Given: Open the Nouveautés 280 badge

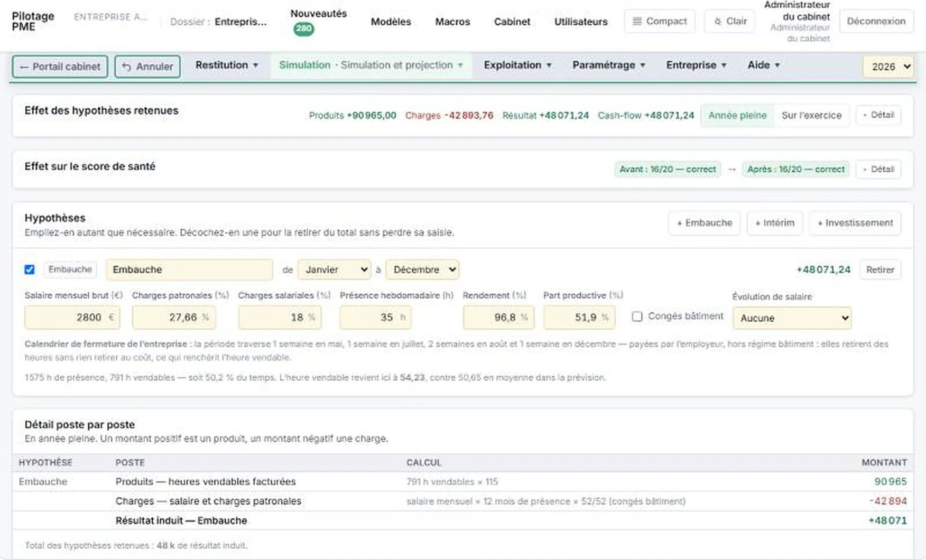Looking at the screenshot, I should tap(303, 29).
